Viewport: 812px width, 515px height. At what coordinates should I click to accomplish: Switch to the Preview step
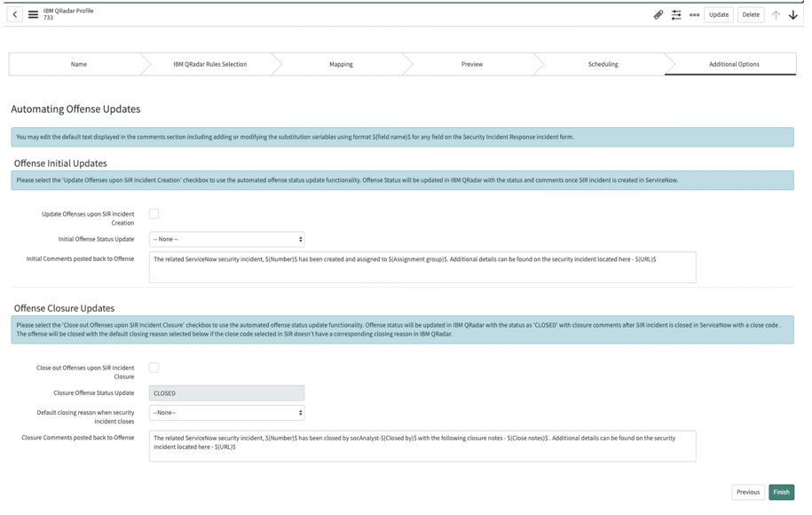point(472,64)
